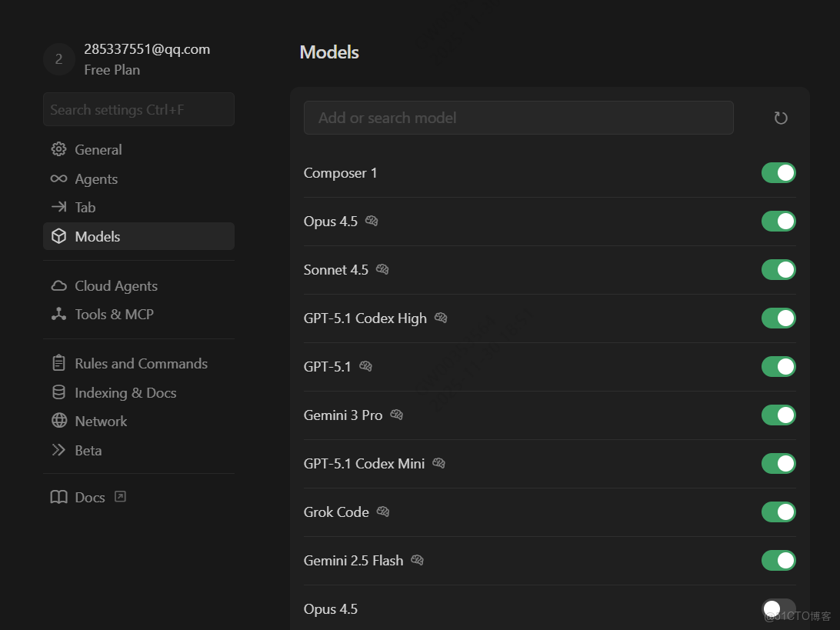Turn off the GPT-5.1 model switch
The width and height of the screenshot is (840, 630).
[778, 366]
